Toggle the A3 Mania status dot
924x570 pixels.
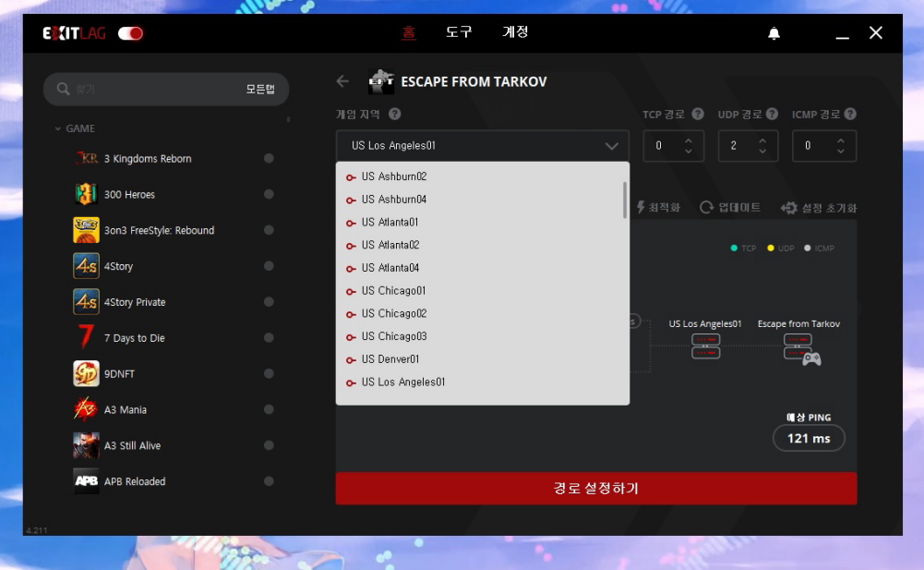coord(269,409)
